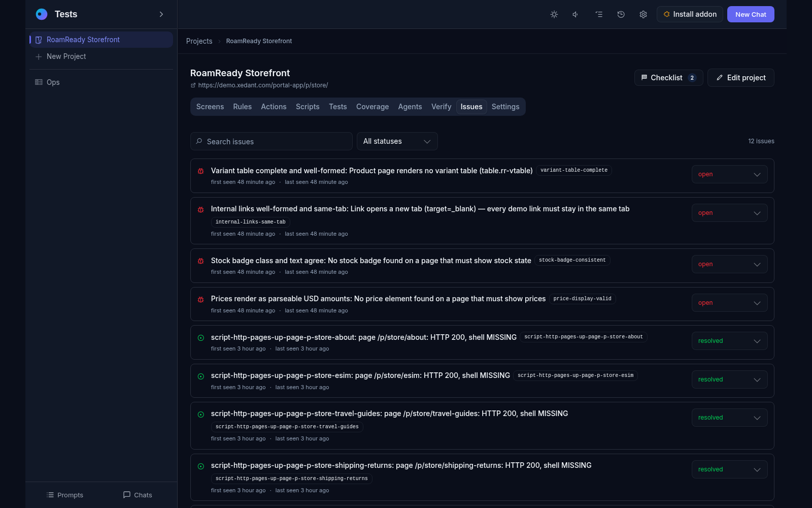812x508 pixels.
Task: Click the Edit project button
Action: pos(741,78)
